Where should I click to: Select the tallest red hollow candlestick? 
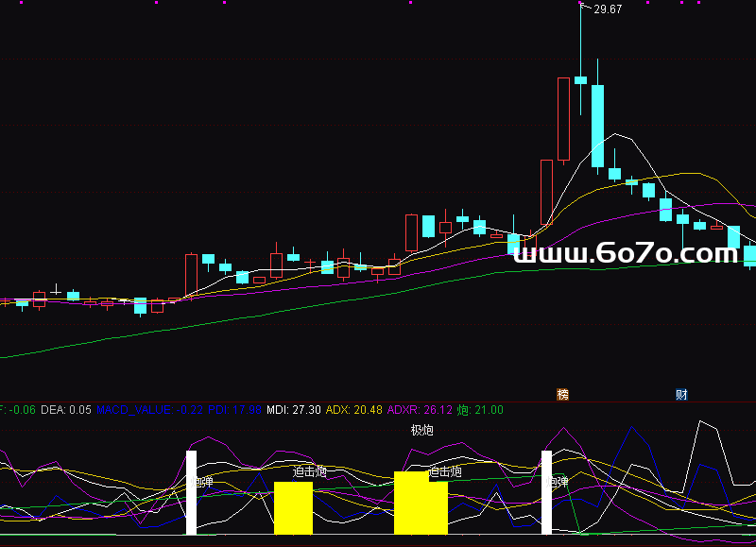(564, 119)
